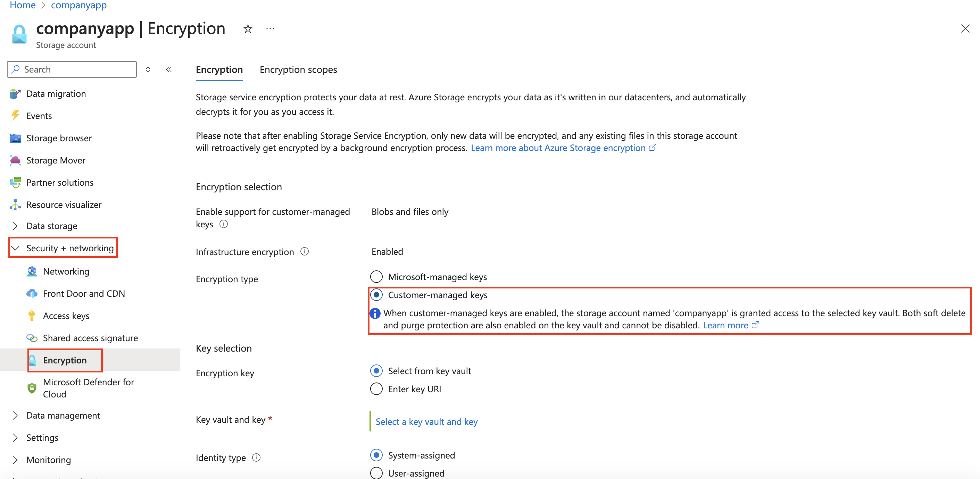Open Shared access signature page
The height and width of the screenshot is (479, 980).
(x=90, y=338)
